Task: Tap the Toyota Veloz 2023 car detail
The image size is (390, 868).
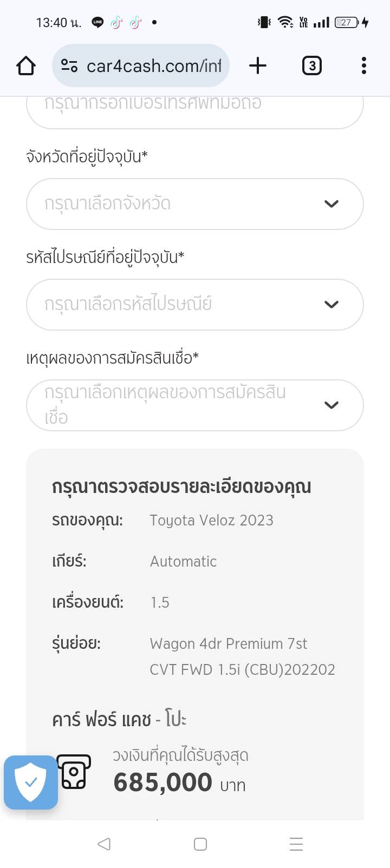Action: (211, 521)
